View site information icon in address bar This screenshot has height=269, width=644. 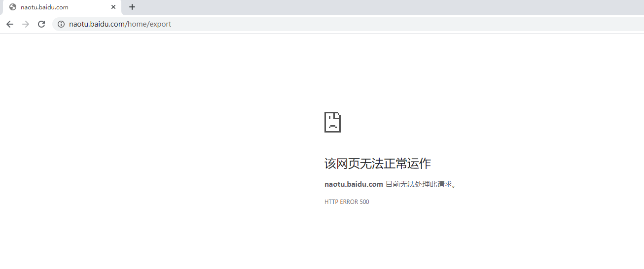[61, 24]
